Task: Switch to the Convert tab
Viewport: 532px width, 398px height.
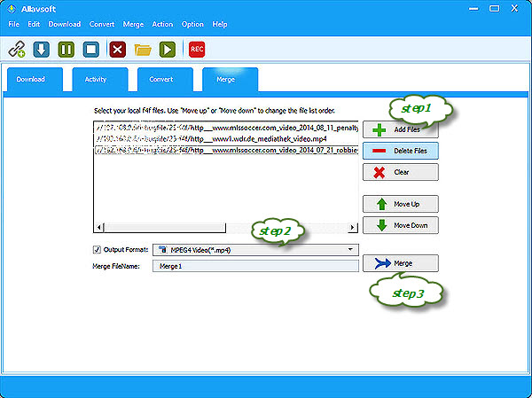Action: [165, 80]
